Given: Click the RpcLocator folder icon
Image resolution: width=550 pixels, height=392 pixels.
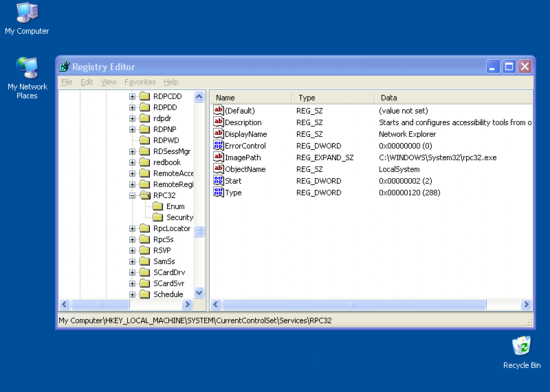Looking at the screenshot, I should [x=145, y=228].
